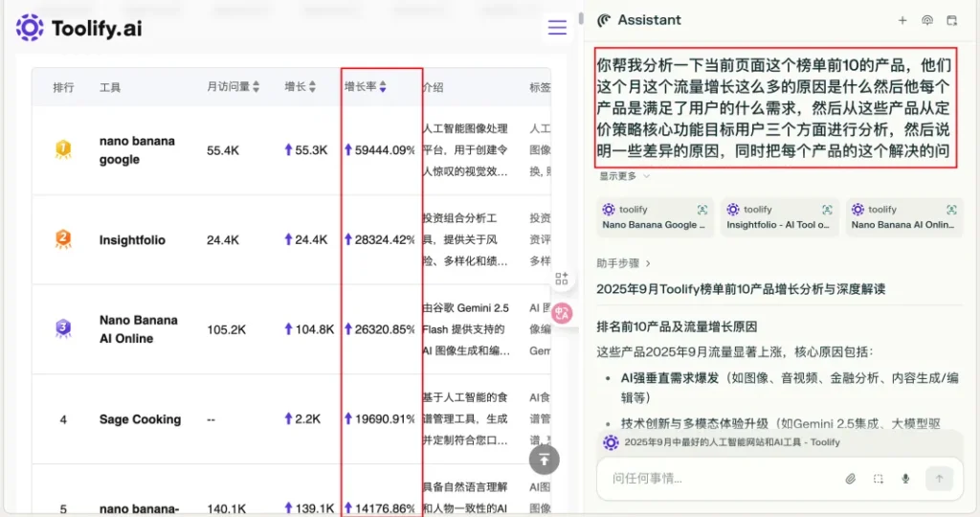Click the screenshot selection icon in chat input

point(878,479)
